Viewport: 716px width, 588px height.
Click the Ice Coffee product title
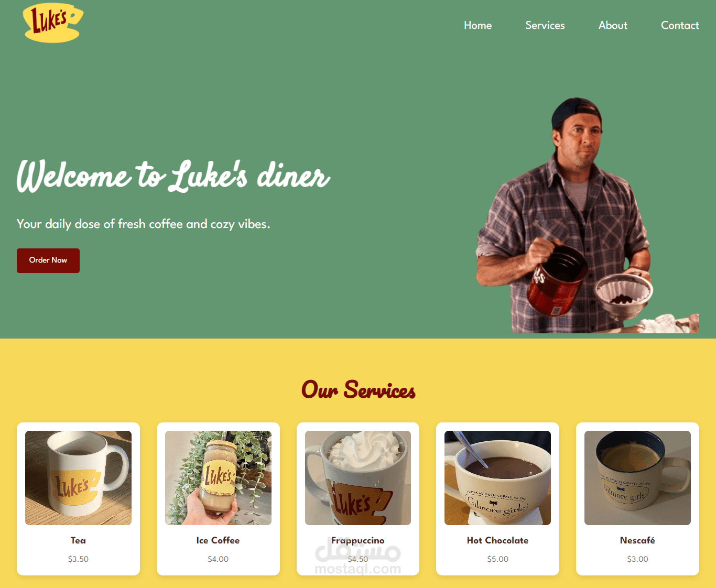(x=218, y=540)
